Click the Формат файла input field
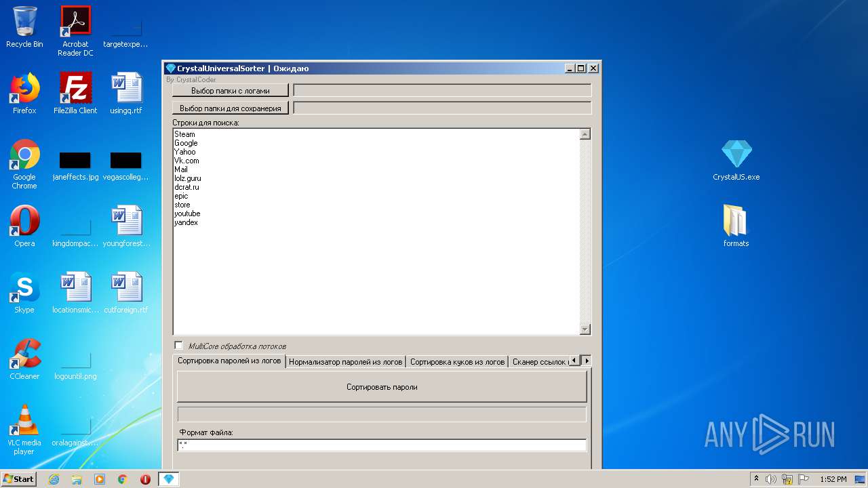This screenshot has width=868, height=488. tap(382, 445)
